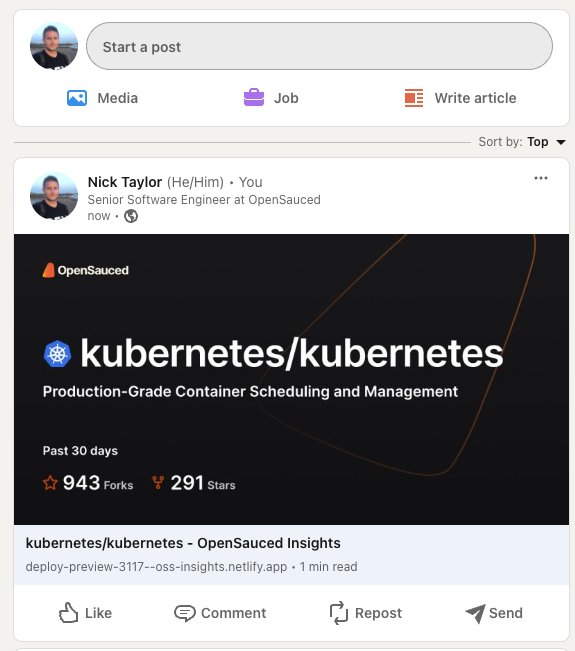
Task: Click the Send paper plane icon
Action: 475,613
